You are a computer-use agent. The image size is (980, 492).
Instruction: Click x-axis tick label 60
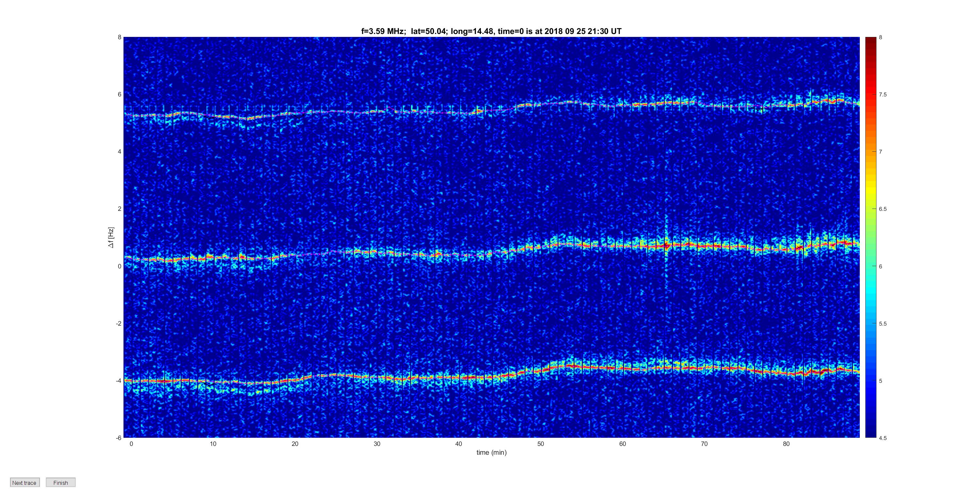[x=622, y=444]
